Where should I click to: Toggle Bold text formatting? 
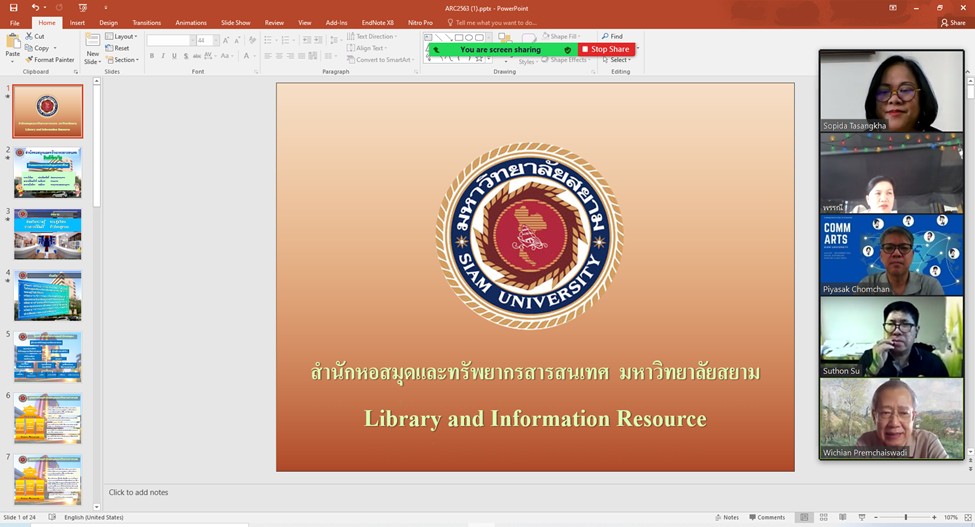(152, 56)
